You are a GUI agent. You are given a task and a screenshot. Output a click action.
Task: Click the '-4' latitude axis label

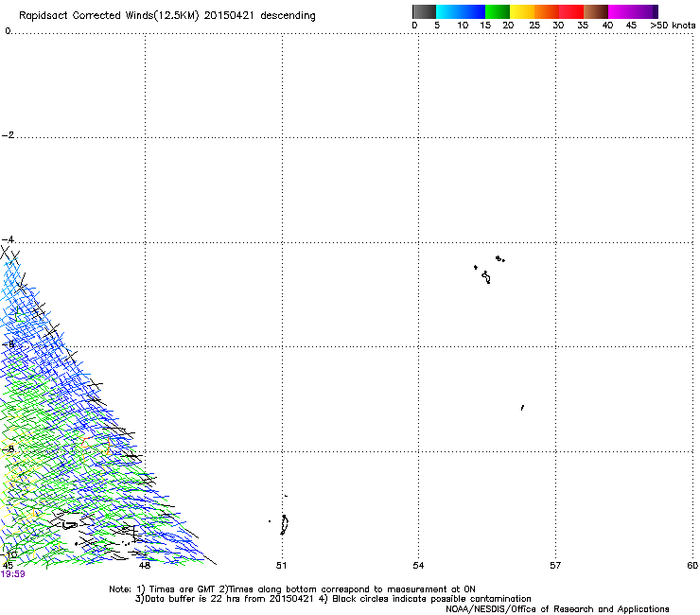click(8, 239)
